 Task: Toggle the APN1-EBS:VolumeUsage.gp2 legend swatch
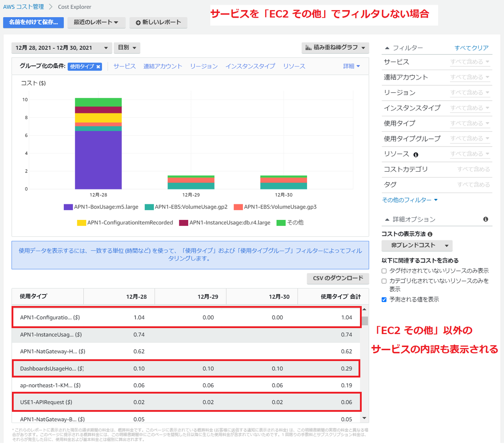tap(149, 207)
